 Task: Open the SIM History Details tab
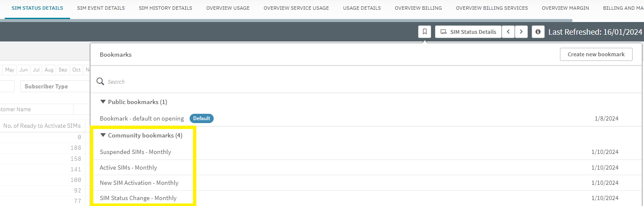[x=165, y=8]
